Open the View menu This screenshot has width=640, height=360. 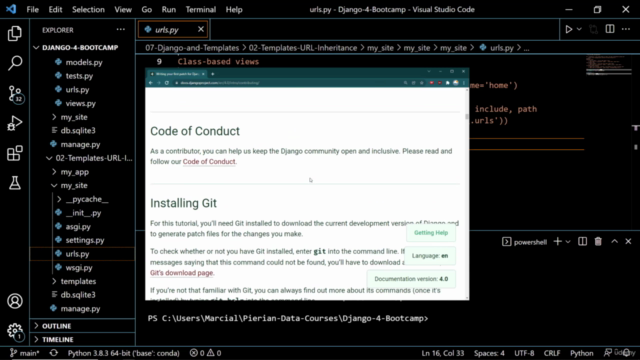coord(123,9)
